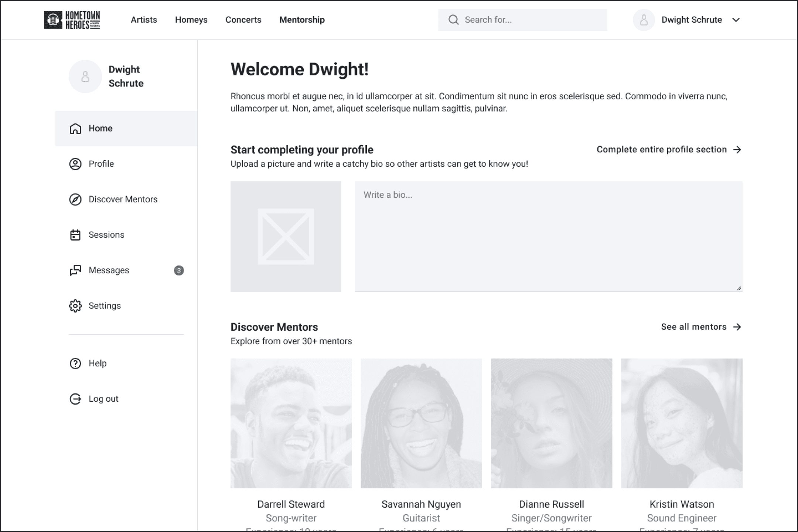Click the Dianne Russell name

coord(552,504)
